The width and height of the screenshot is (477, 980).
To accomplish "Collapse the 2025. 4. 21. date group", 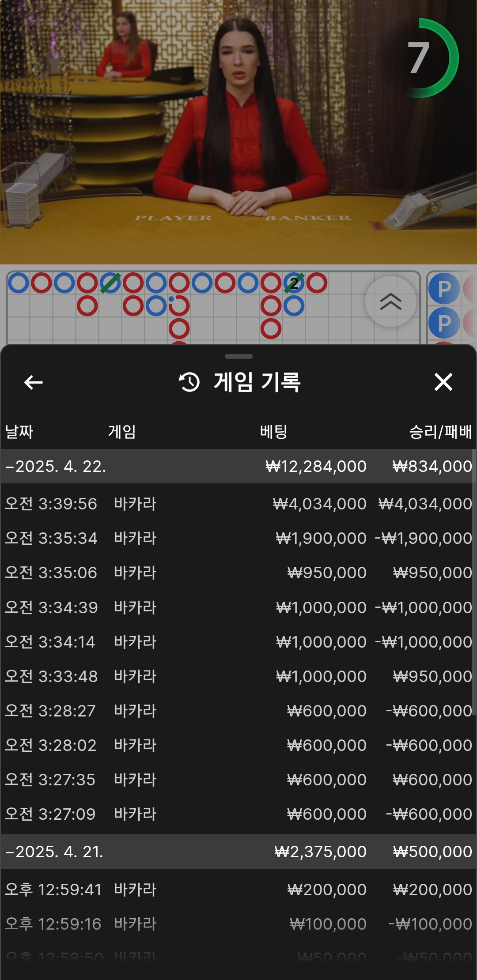I will coord(54,852).
